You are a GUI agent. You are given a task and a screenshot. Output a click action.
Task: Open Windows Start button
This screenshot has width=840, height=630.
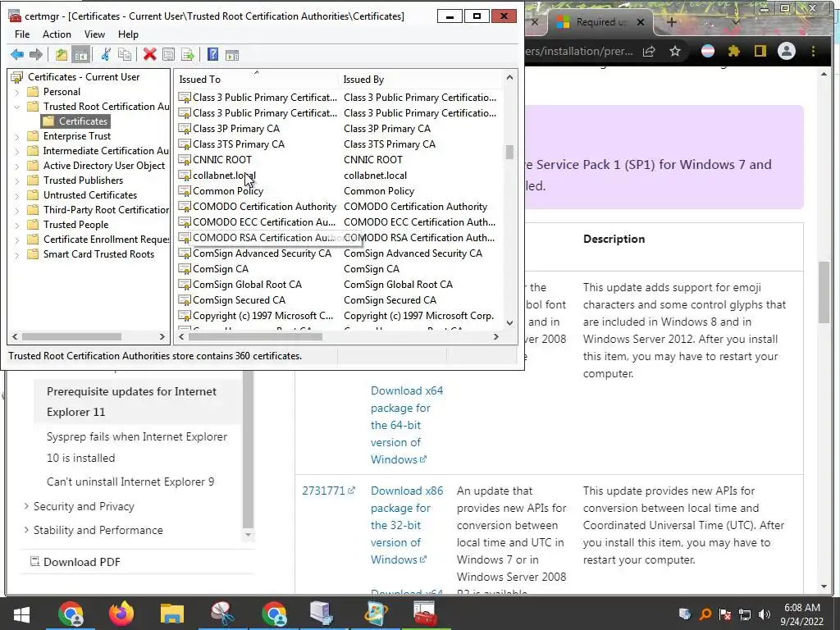pyautogui.click(x=21, y=614)
